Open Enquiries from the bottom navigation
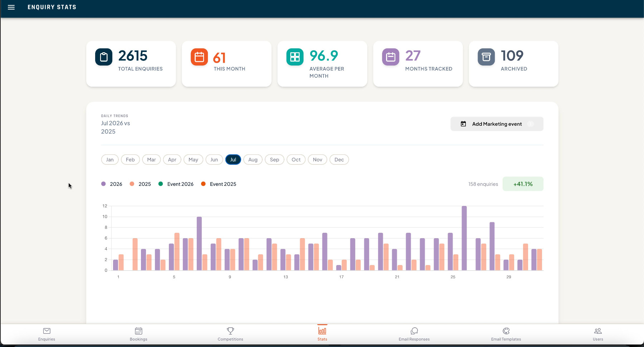The height and width of the screenshot is (347, 644). 47,334
